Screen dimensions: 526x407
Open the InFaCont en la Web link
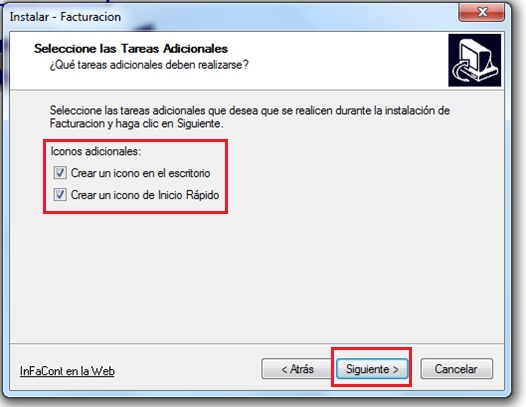coord(67,371)
